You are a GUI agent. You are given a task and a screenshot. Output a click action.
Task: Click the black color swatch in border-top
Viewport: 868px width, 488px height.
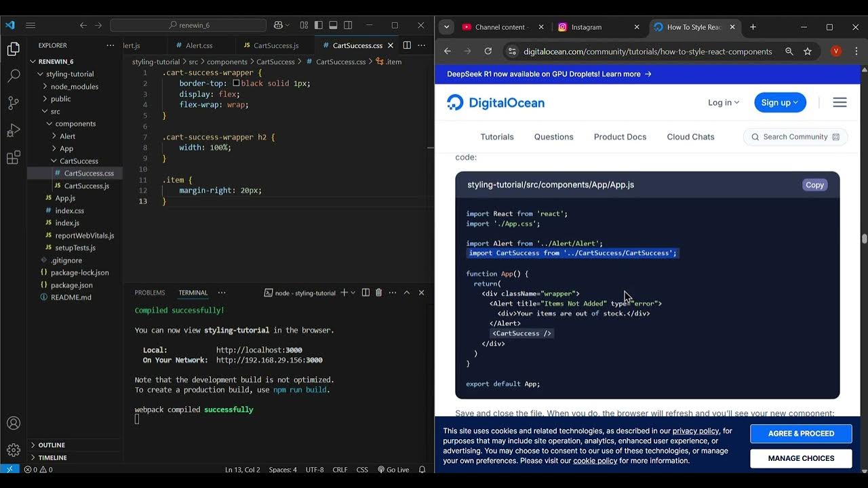click(236, 83)
